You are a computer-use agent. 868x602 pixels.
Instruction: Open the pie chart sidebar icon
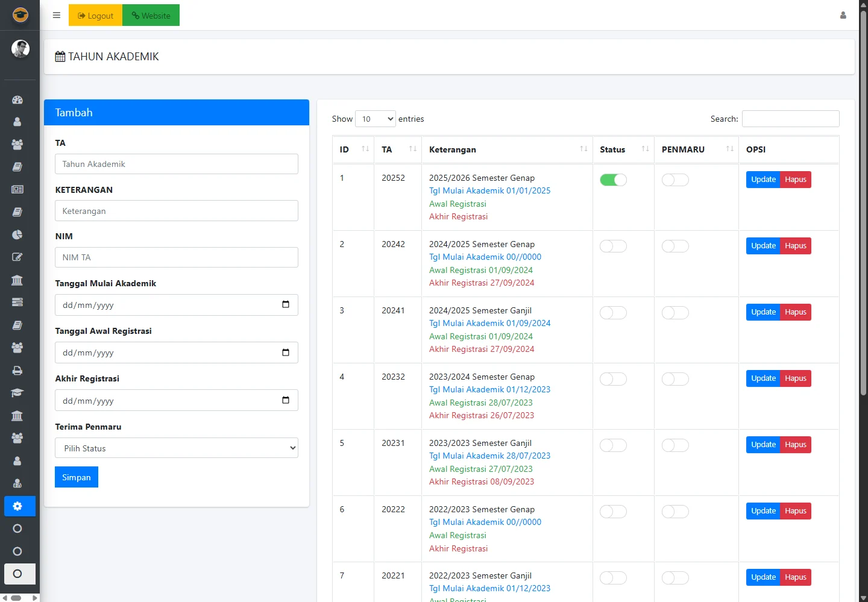pos(17,234)
